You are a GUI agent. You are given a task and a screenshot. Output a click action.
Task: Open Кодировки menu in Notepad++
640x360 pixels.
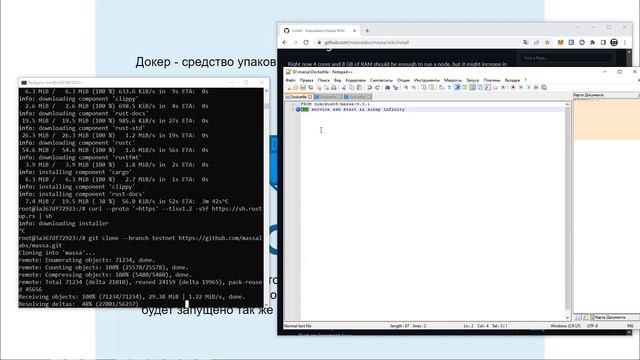pyautogui.click(x=356, y=80)
